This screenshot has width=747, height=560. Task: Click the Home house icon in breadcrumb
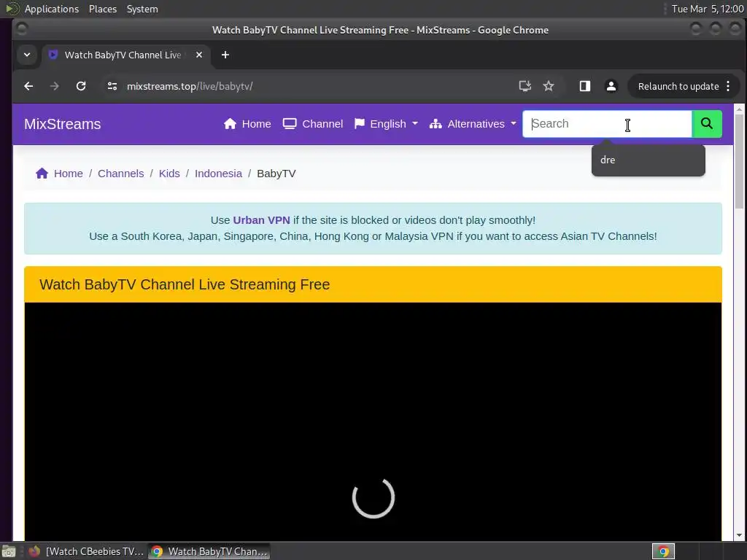pyautogui.click(x=42, y=174)
